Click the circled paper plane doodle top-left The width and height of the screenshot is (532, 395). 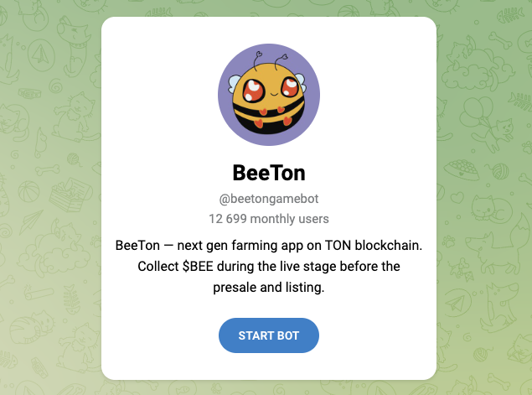[41, 55]
